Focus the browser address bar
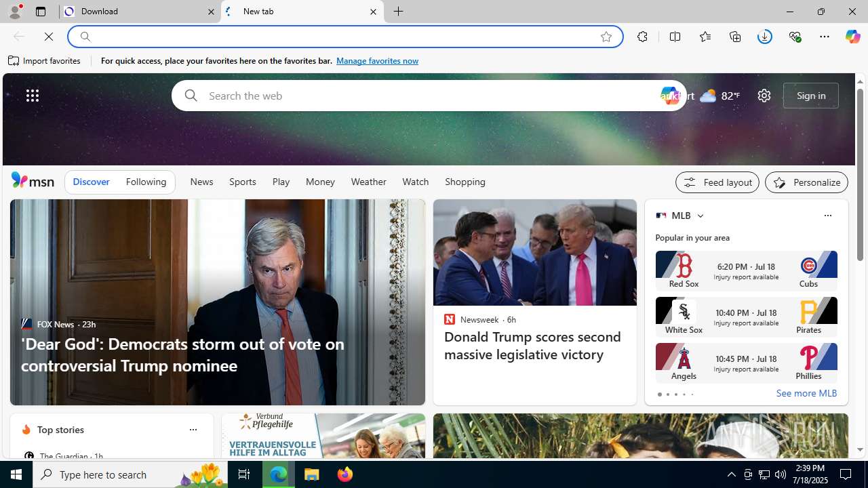 pyautogui.click(x=346, y=37)
